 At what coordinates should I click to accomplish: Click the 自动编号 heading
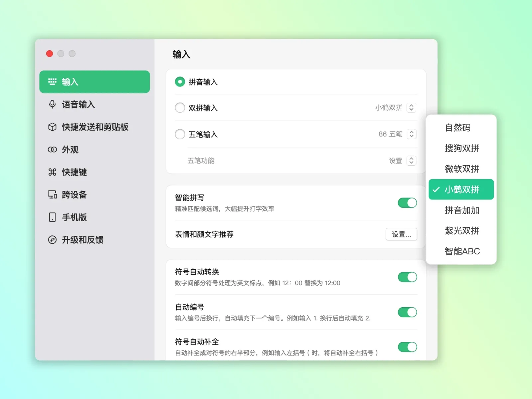coord(190,307)
